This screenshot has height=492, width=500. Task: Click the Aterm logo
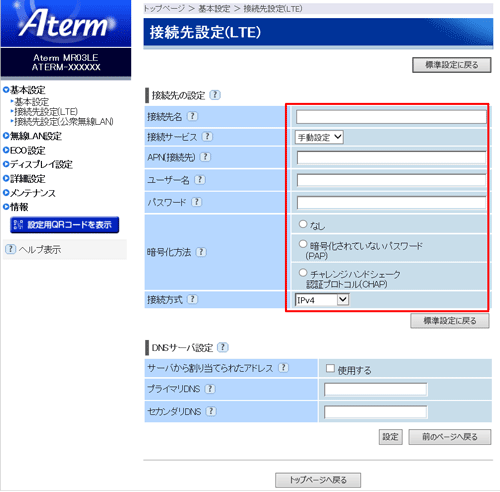pyautogui.click(x=66, y=23)
